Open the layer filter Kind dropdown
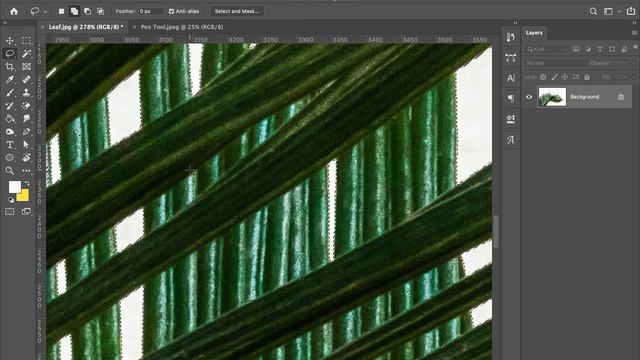Screen dimensions: 640x360 click(x=546, y=49)
